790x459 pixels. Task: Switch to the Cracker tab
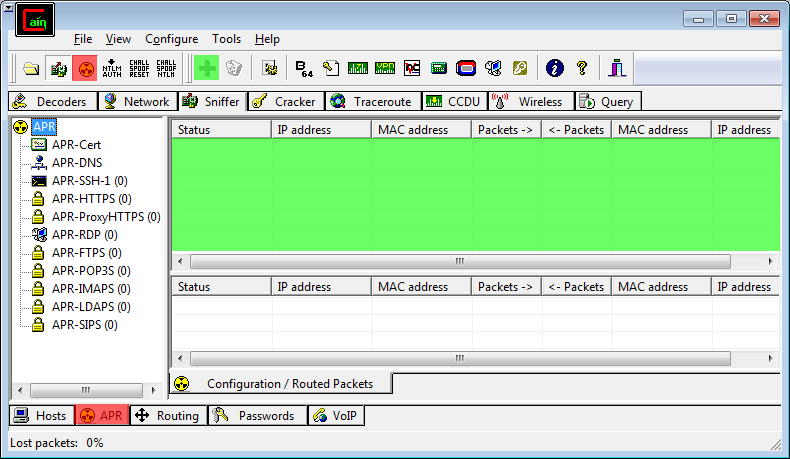coord(286,101)
